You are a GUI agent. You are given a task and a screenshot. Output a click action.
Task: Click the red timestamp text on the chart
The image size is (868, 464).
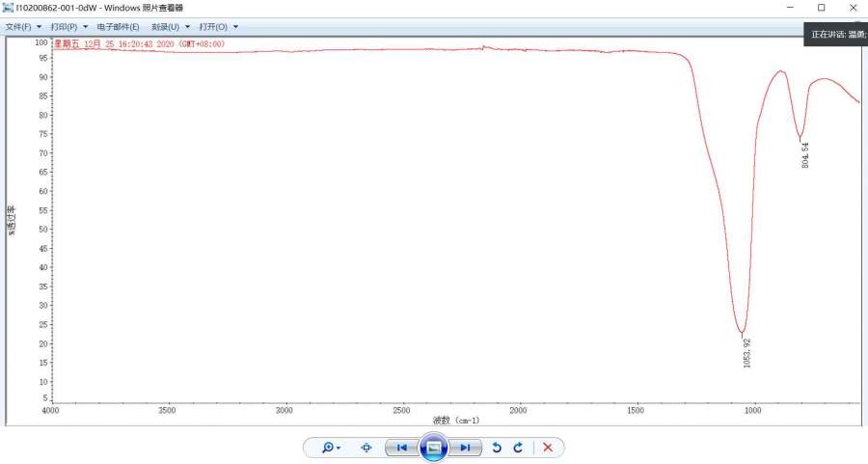point(138,44)
